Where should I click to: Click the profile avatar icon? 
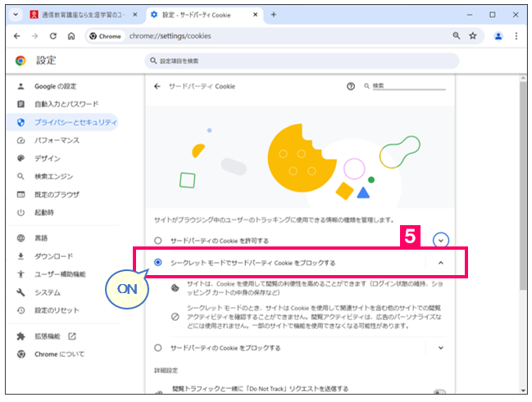(498, 36)
